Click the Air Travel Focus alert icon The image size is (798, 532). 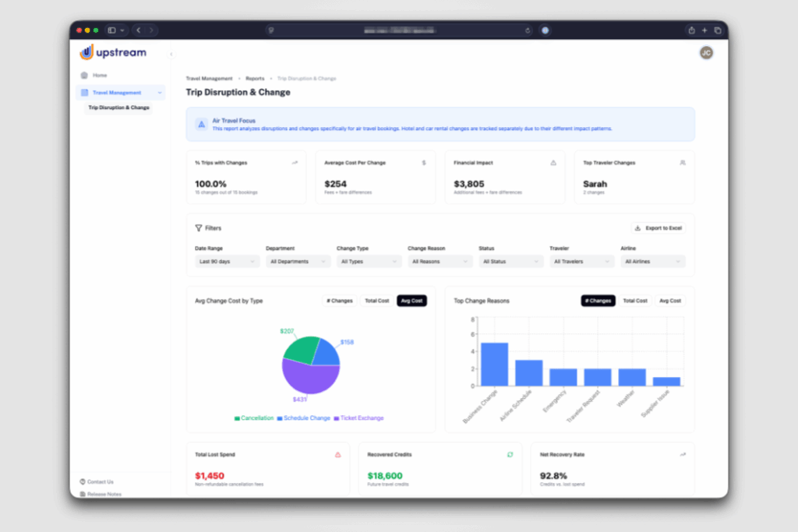tap(202, 124)
